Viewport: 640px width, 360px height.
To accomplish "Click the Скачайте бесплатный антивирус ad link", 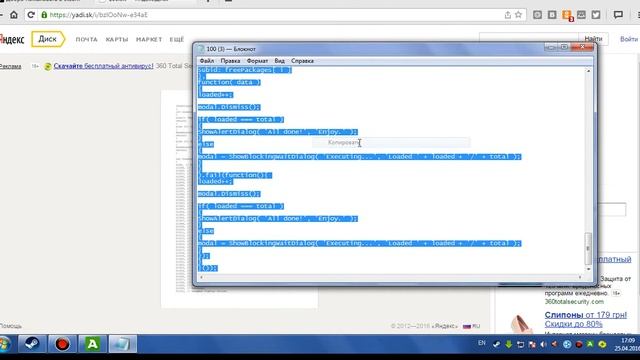I will 104,66.
